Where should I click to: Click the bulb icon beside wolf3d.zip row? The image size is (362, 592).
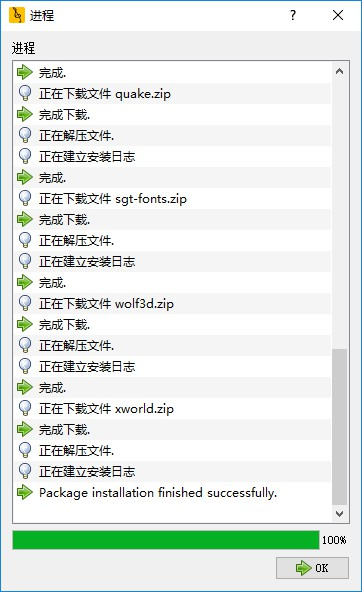tap(25, 303)
